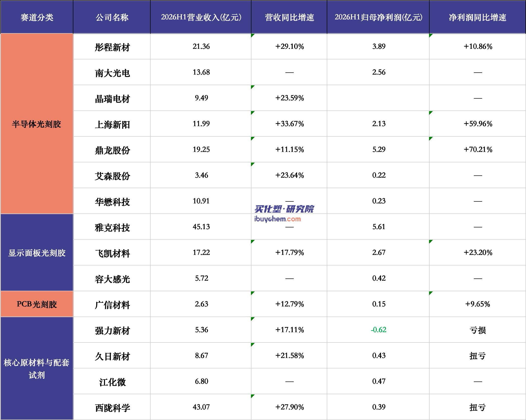The height and width of the screenshot is (420, 526).
Task: Select the 2026H1归母净利润(亿元) header
Action: [x=378, y=17]
